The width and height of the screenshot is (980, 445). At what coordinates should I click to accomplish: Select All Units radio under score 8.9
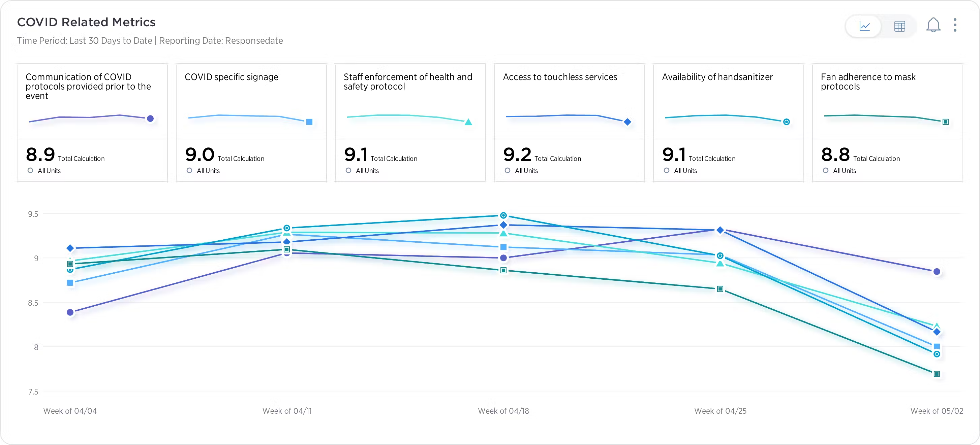click(x=30, y=171)
